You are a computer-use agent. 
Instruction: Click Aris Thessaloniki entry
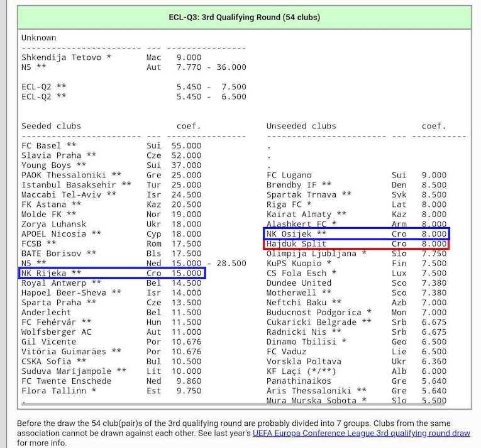tap(357, 391)
